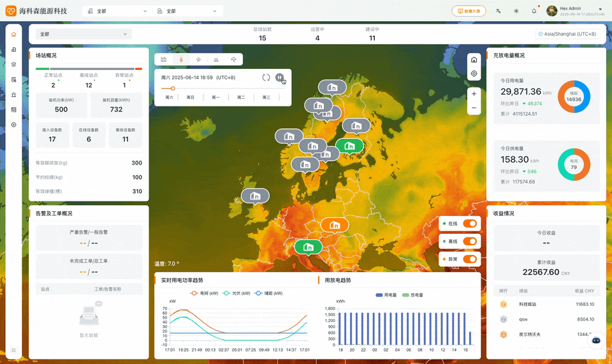Expand the Hex Admin user menu arrow
Screen dimensions: 612x364
(600, 9)
